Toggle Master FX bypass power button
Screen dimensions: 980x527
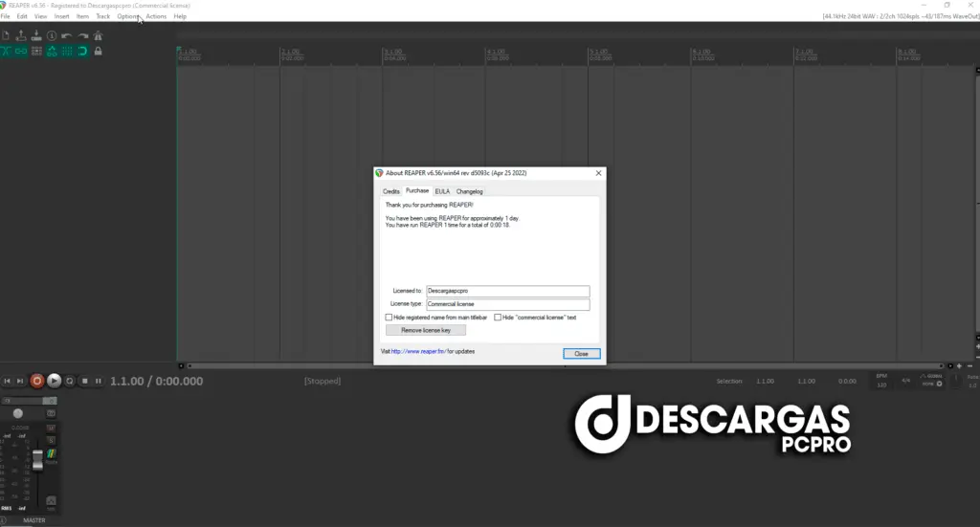pyautogui.click(x=52, y=401)
